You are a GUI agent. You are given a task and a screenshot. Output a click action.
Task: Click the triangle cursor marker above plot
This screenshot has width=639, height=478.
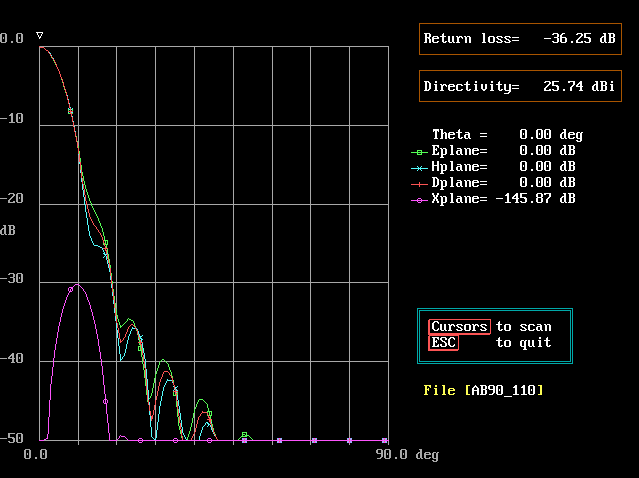tap(40, 36)
